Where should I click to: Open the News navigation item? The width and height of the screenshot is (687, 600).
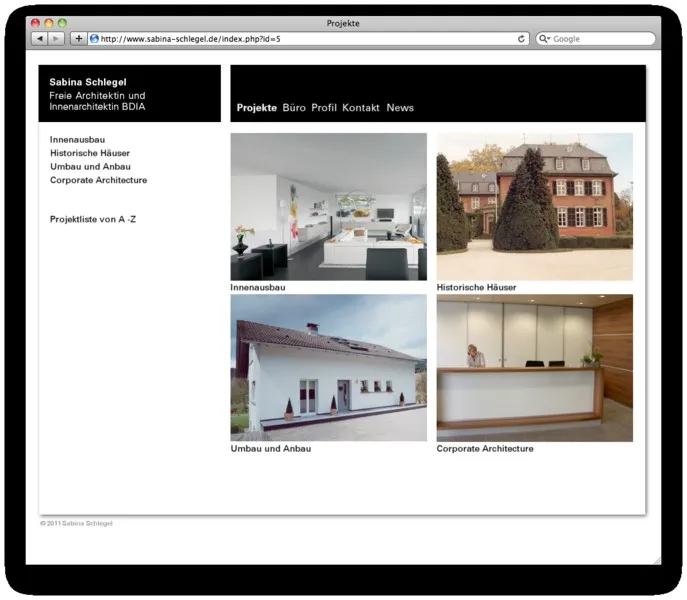(x=400, y=108)
